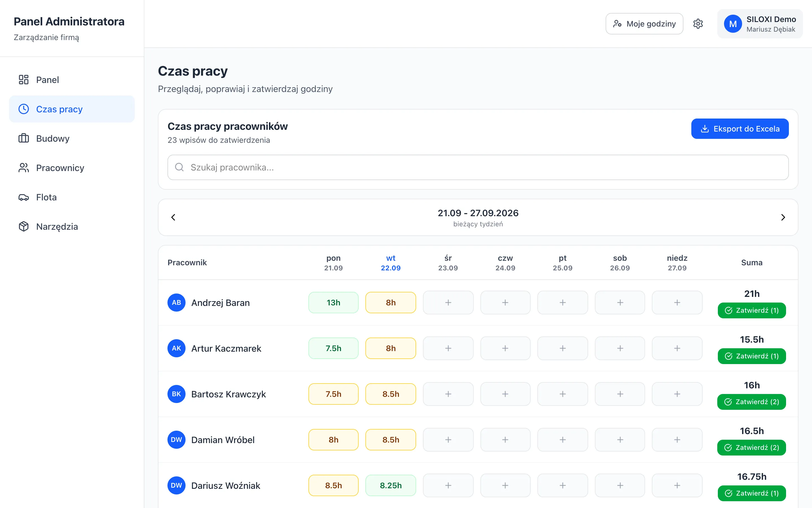Screen dimensions: 812x508
Task: Open Bartosz Krawczyk's 8.5h Tuesday entry
Action: click(x=390, y=394)
